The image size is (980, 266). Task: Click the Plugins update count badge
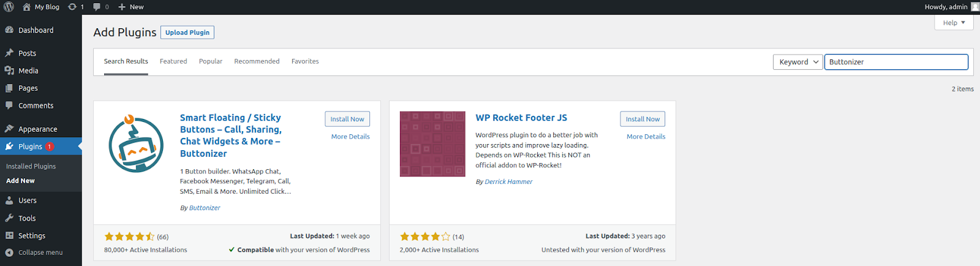pos(50,146)
